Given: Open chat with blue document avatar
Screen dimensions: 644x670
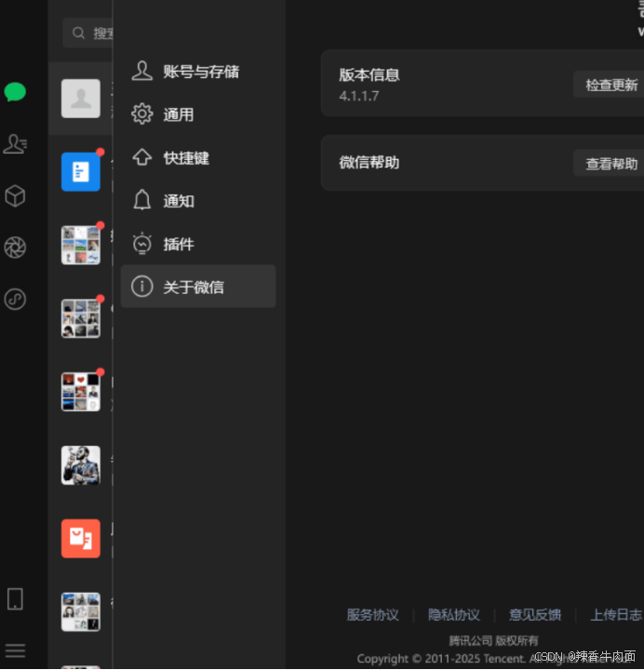Looking at the screenshot, I should pyautogui.click(x=81, y=172).
